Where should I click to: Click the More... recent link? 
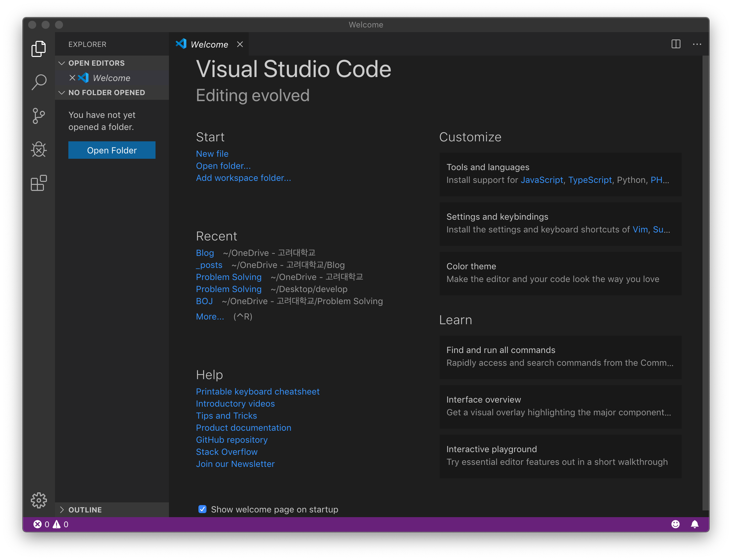pyautogui.click(x=210, y=317)
